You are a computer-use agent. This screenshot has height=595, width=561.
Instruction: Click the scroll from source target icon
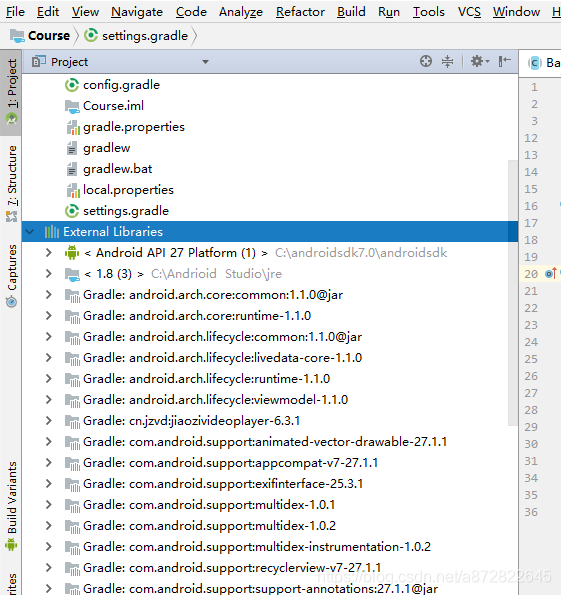click(426, 61)
